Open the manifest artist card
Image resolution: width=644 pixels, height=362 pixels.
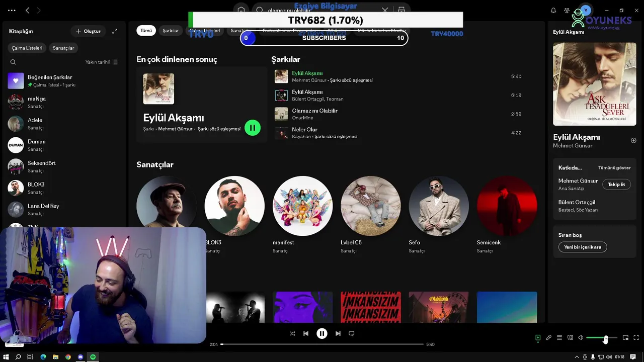tap(302, 215)
